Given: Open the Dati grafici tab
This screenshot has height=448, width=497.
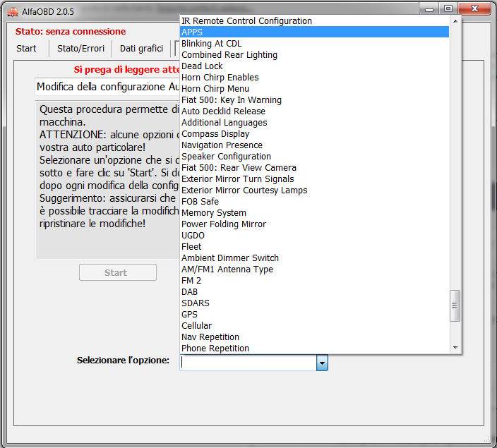Looking at the screenshot, I should (141, 49).
